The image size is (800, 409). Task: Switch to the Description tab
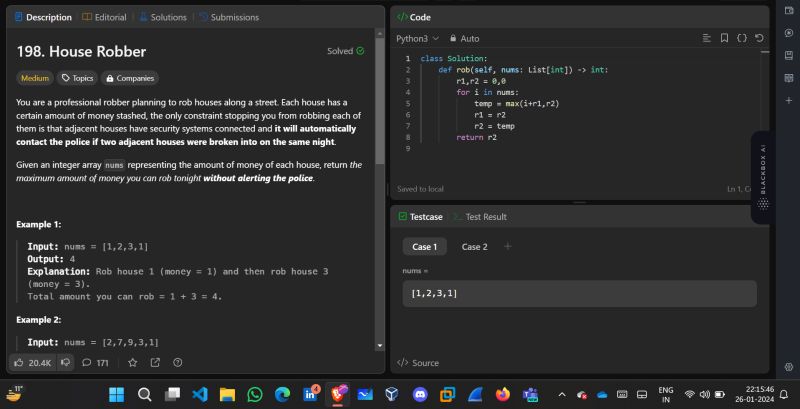[x=43, y=17]
